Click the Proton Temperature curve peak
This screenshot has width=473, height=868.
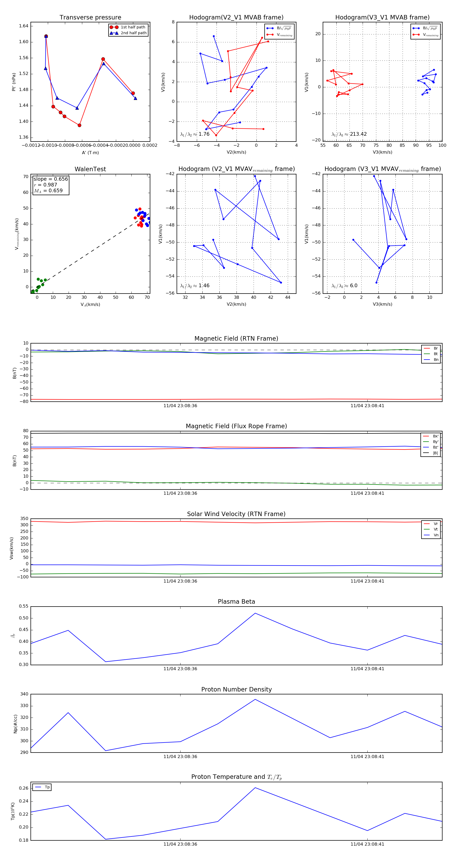(255, 788)
